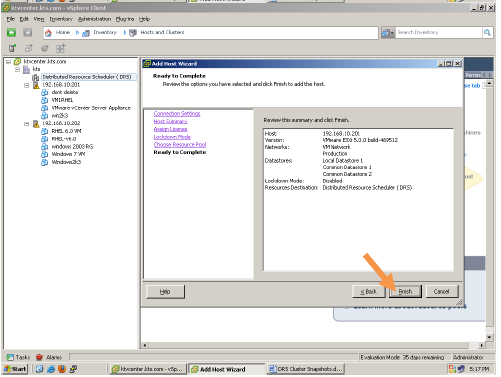Screen dimensions: 501x377
Task: Click the VM icon beside dsnt debite
Action: 44,92
